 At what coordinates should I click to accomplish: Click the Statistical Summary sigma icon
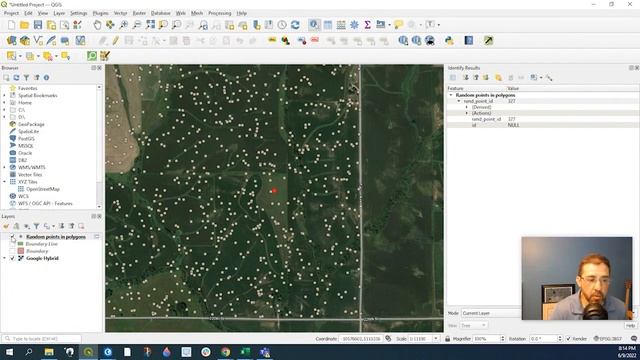coord(367,25)
